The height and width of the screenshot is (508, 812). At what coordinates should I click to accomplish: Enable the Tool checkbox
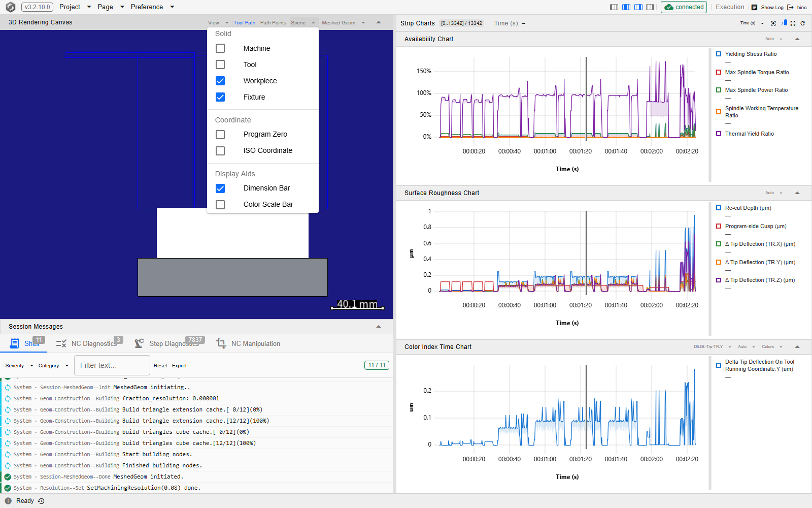pos(220,65)
